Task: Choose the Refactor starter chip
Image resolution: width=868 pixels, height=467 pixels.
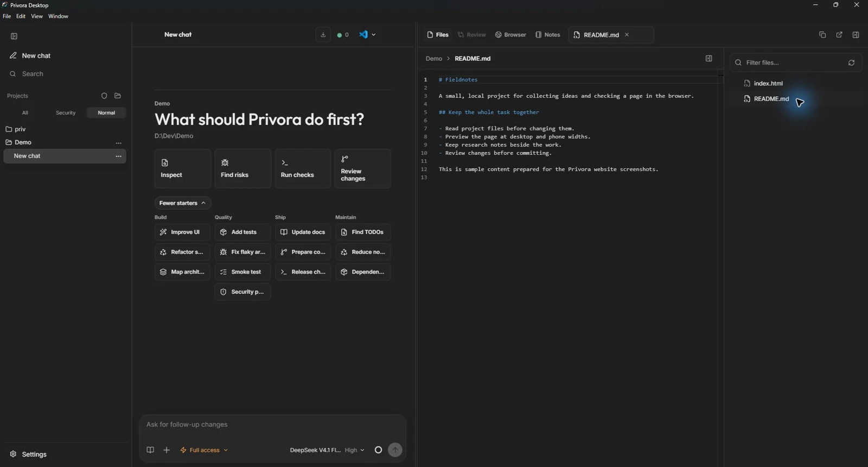Action: coord(182,252)
